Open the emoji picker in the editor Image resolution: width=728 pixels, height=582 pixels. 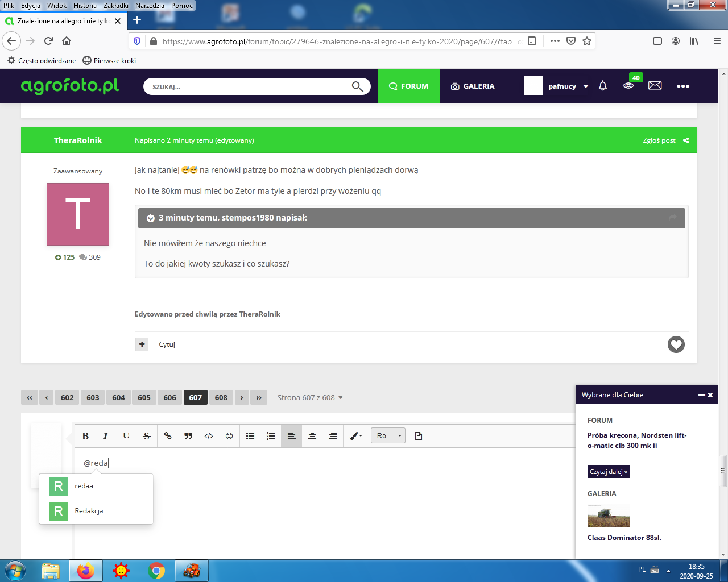click(229, 436)
